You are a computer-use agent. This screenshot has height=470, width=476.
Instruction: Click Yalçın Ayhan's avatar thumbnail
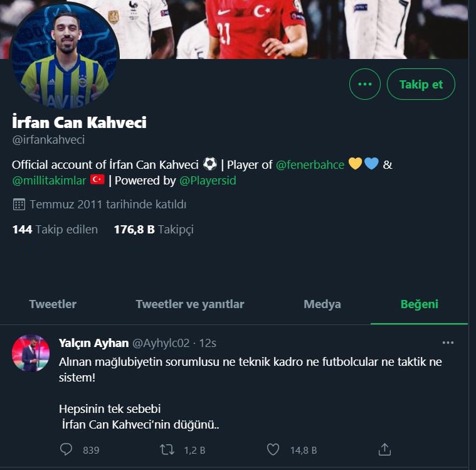click(x=31, y=354)
